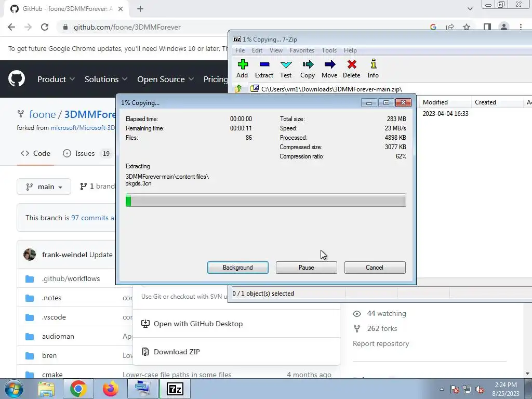Click Action Center flag in system tray

(x=455, y=390)
